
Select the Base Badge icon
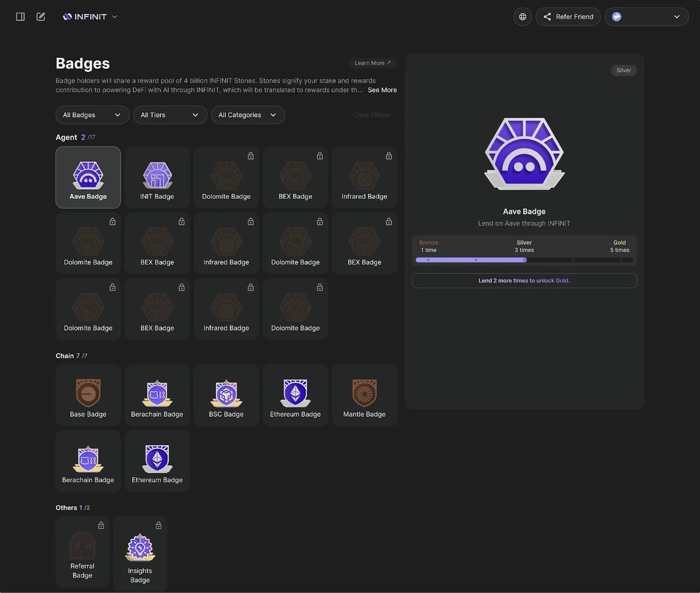coord(88,393)
